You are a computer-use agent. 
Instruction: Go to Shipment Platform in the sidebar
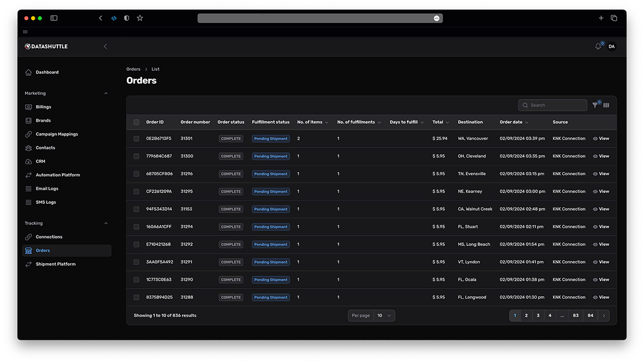click(55, 264)
